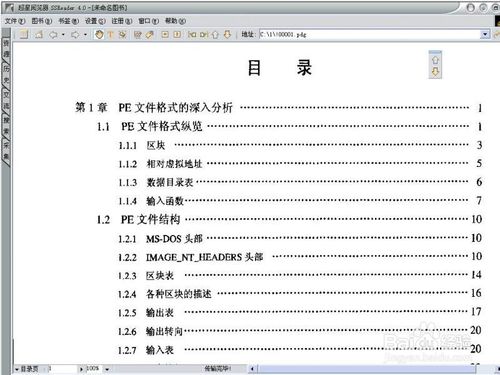This screenshot has width=500, height=375.
Task: Click the toolbar next page down arrow
Action: (x=227, y=34)
